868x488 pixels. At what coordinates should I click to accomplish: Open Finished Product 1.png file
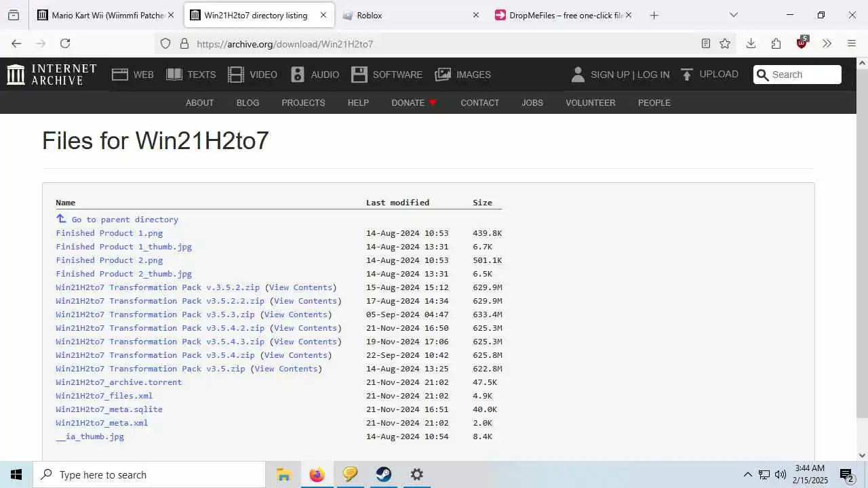pyautogui.click(x=109, y=233)
